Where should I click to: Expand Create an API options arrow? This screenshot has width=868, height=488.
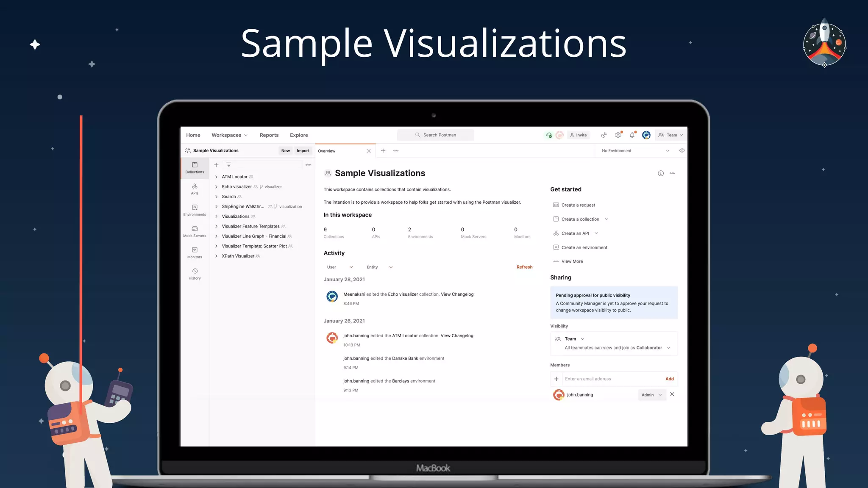(596, 233)
